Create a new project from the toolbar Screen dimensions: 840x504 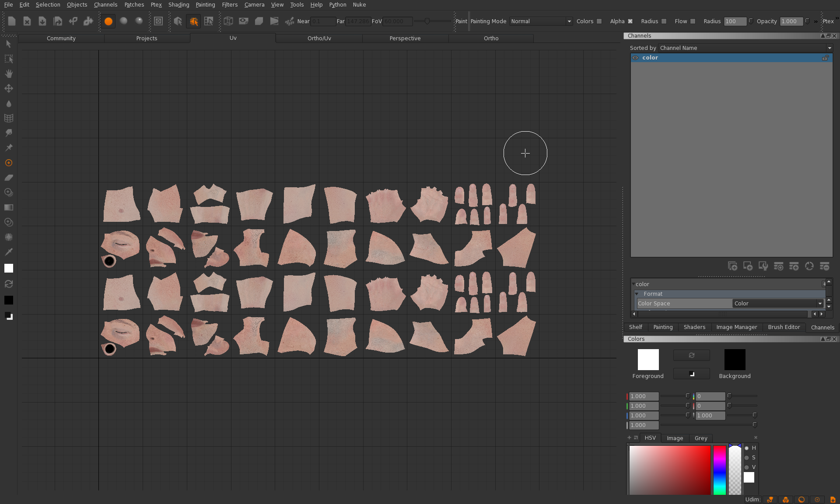click(x=12, y=21)
